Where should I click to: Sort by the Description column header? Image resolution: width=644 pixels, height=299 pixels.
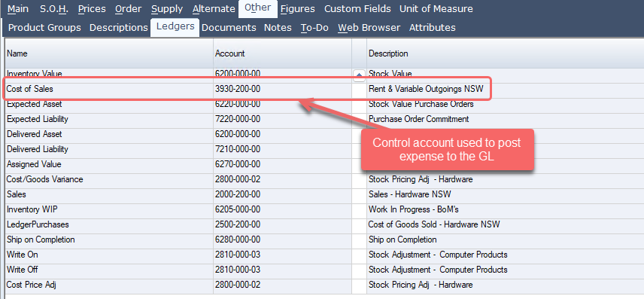505,53
